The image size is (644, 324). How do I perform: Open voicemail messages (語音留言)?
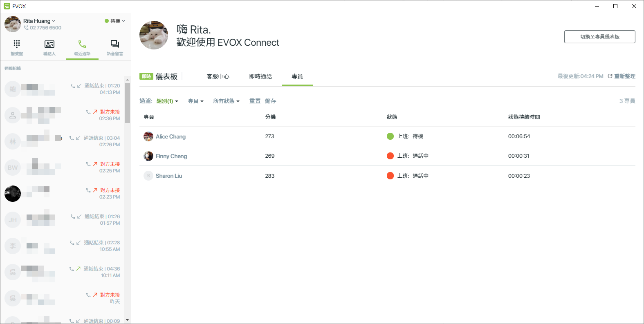[115, 48]
